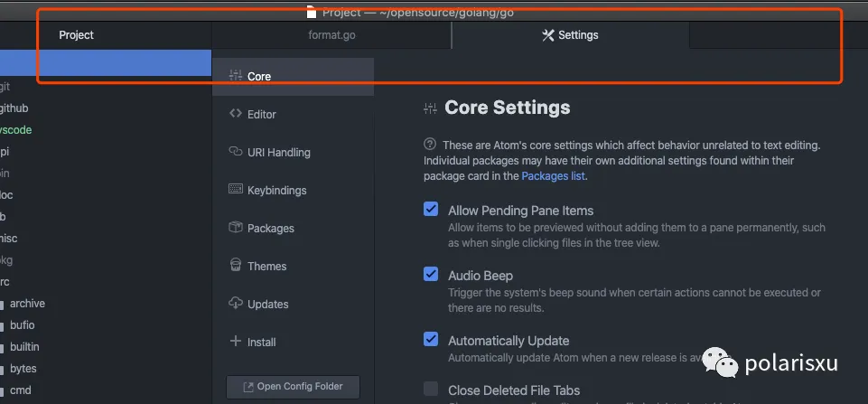This screenshot has height=404, width=868.
Task: Click the Packages box icon
Action: pyautogui.click(x=236, y=228)
